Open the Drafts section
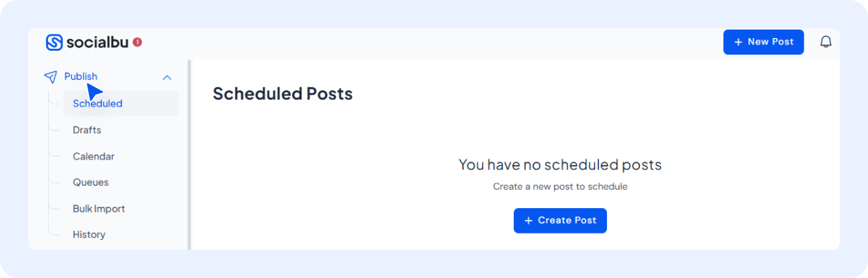This screenshot has height=278, width=868. click(x=87, y=130)
